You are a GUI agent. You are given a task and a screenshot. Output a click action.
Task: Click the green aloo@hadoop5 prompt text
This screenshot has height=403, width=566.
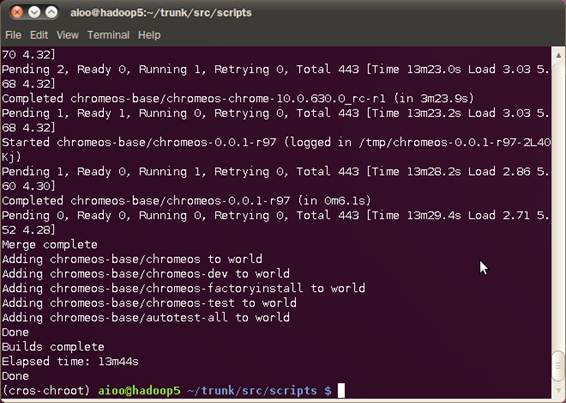tap(139, 390)
